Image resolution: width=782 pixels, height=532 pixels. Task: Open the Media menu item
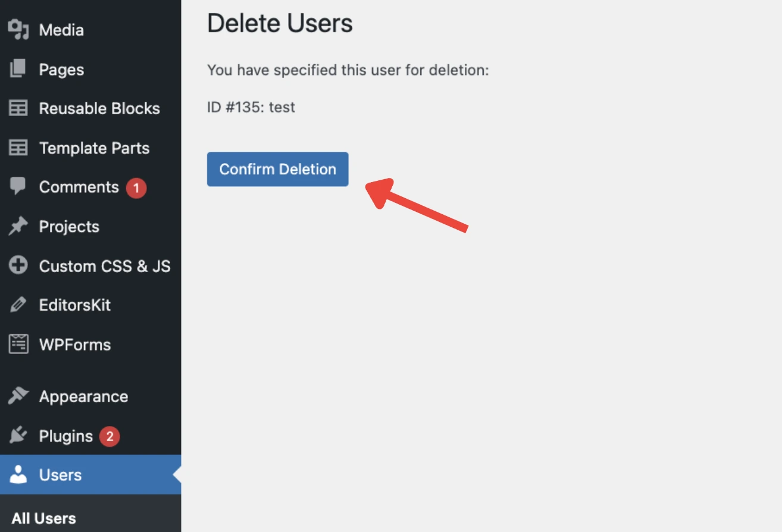[61, 30]
